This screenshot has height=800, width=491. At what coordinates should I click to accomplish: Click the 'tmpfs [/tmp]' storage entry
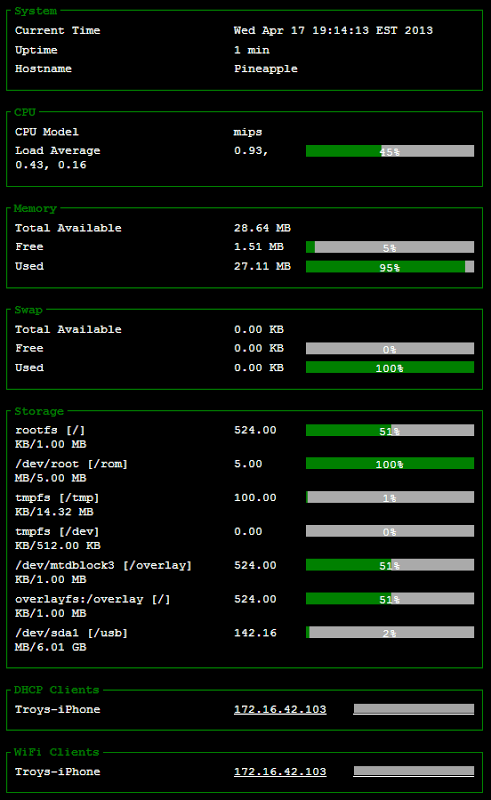(57, 498)
